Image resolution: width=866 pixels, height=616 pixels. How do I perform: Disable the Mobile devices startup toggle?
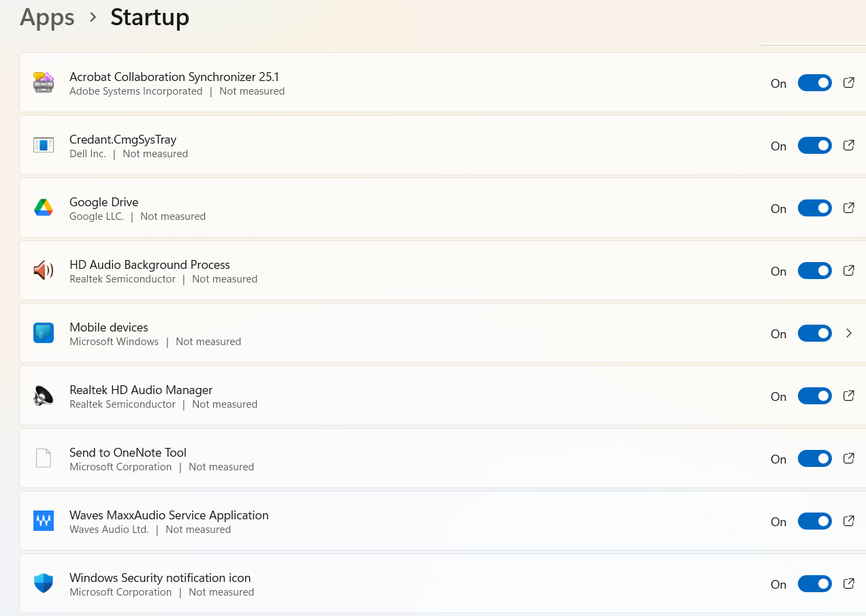(x=815, y=334)
